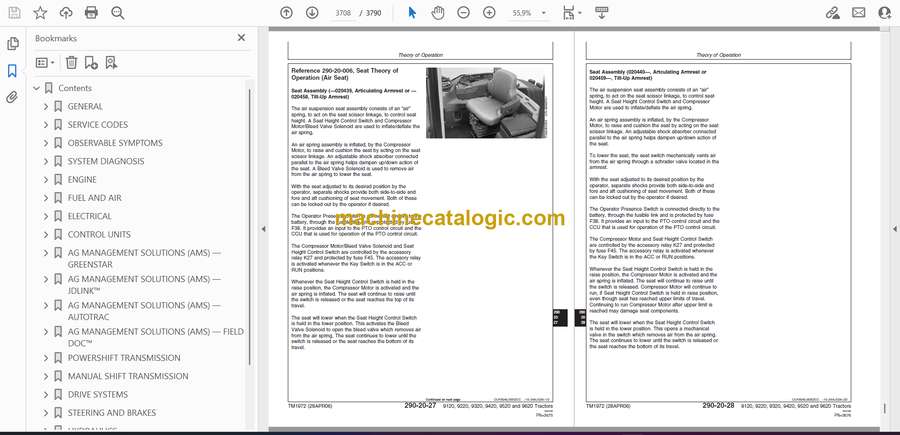Expand the SYSTEM DIAGNOSIS bookmark
Viewport: 900px width, 435px height.
point(46,161)
